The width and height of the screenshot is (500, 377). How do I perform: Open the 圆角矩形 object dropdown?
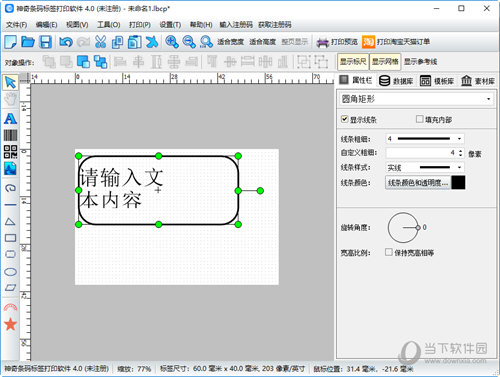416,99
